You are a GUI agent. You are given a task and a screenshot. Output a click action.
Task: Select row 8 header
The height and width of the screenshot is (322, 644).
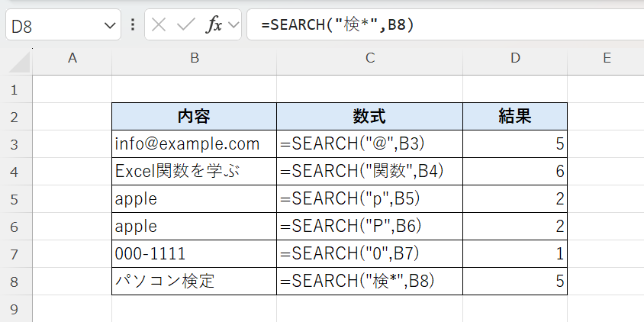click(x=14, y=282)
